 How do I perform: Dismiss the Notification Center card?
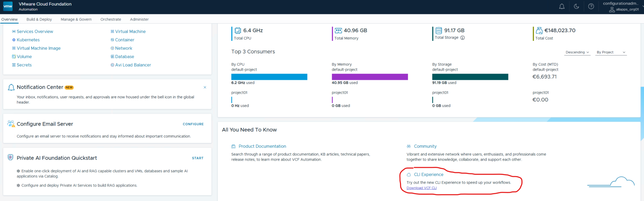205,87
